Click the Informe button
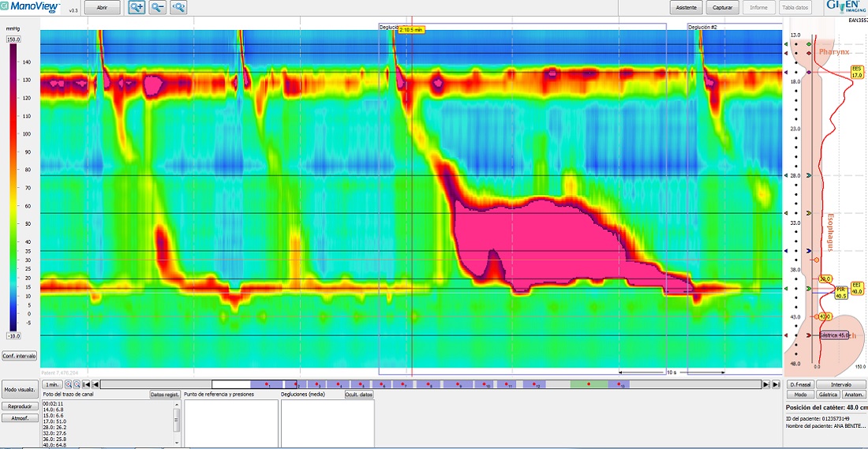Screen dimensions: 868x449 758,8
